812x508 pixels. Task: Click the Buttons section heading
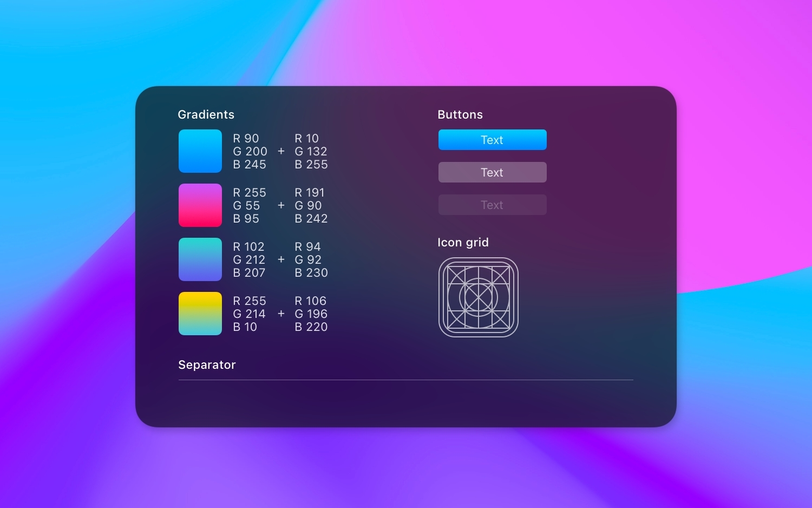tap(460, 115)
